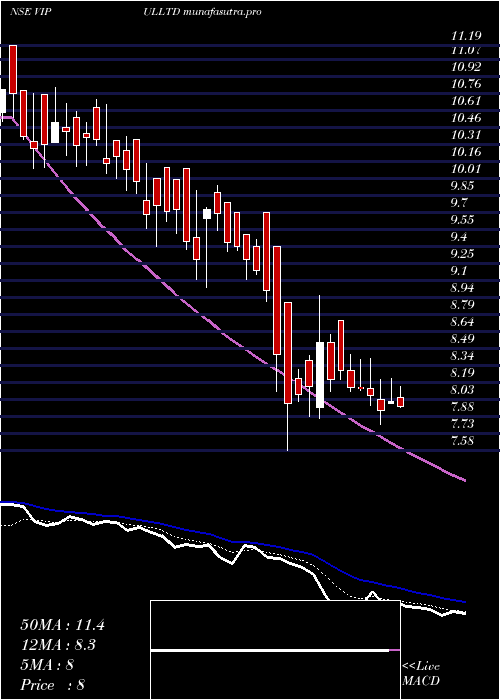Click the 10.46 price axis label

point(466,118)
